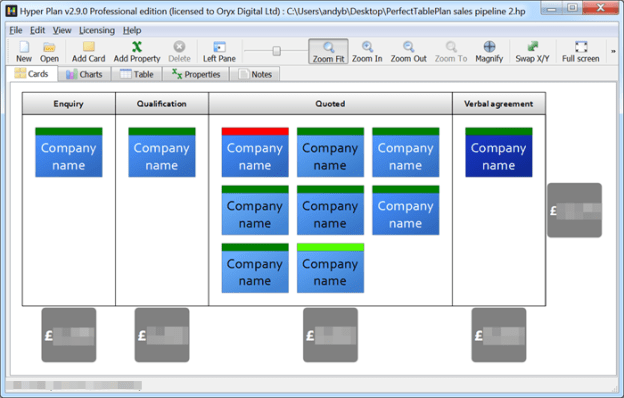Click the Zoom In magnifier
The height and width of the screenshot is (398, 624).
pos(367,52)
